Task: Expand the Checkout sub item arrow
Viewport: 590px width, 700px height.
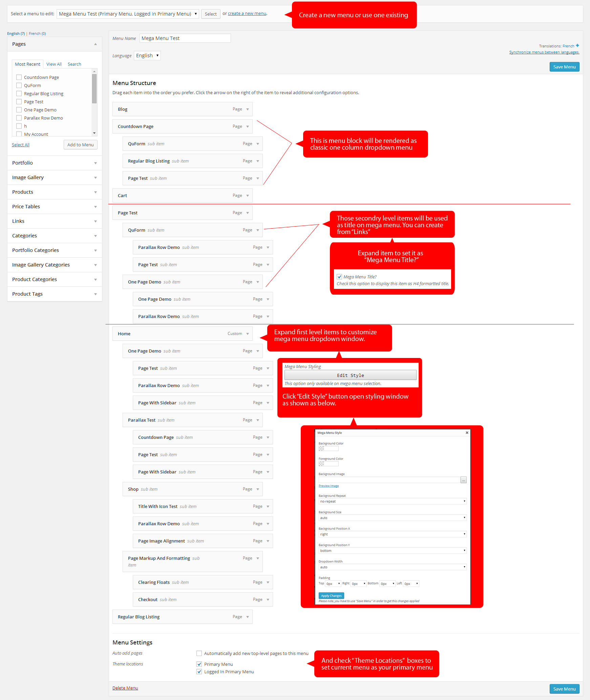Action: [x=268, y=600]
